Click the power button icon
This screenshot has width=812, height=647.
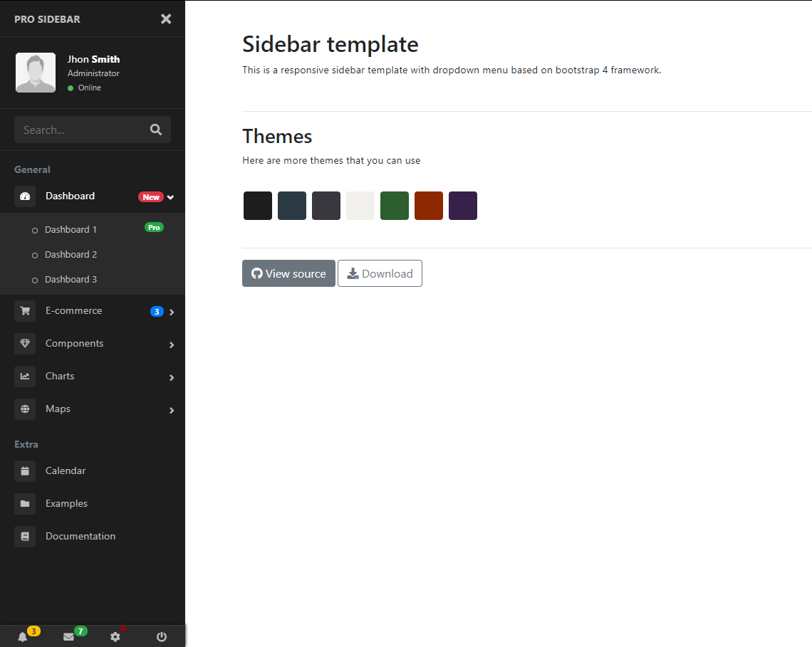point(161,636)
